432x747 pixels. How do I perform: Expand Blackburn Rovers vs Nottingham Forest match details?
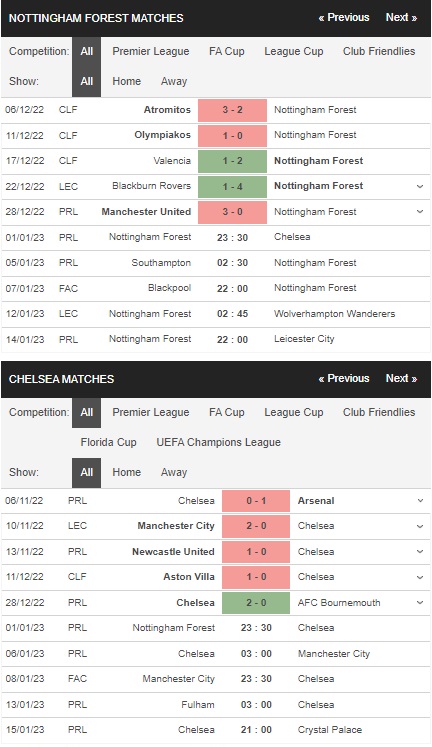[420, 186]
